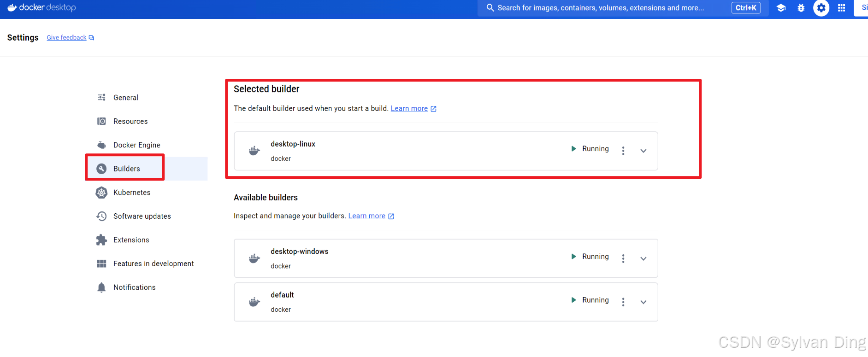Open the default builder three-dot actions menu

click(x=623, y=302)
